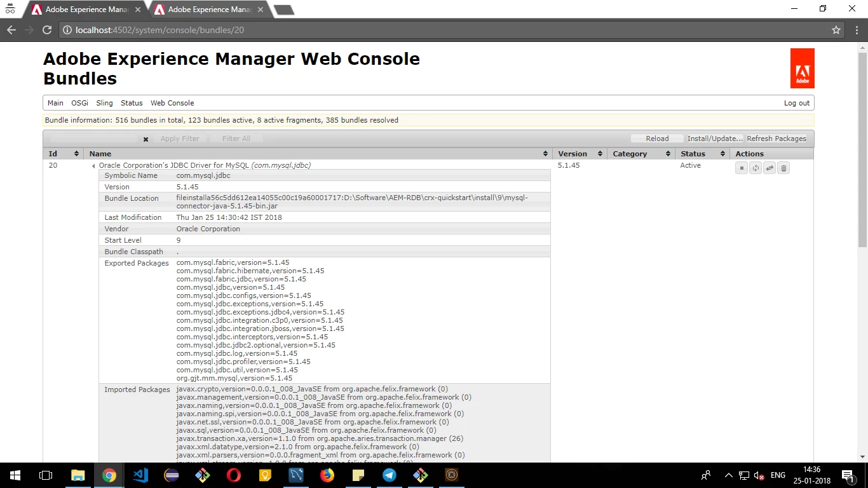Viewport: 868px width, 488px height.
Task: Open the Sling menu
Action: [104, 103]
